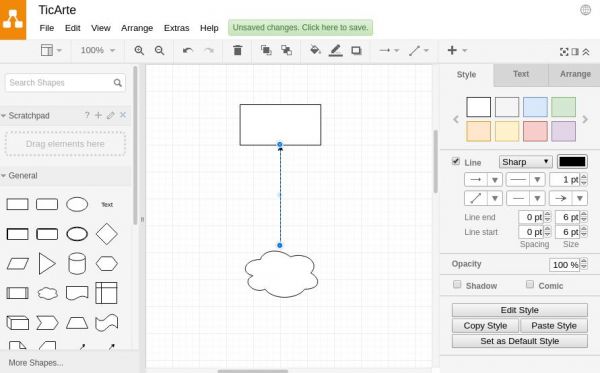Pick the ellipse shape in General
600x373 pixels.
[x=77, y=204]
